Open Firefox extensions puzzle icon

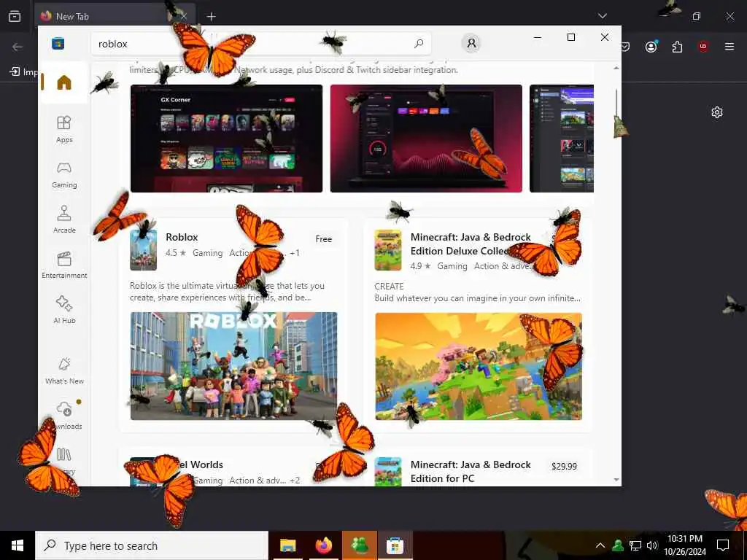[677, 47]
